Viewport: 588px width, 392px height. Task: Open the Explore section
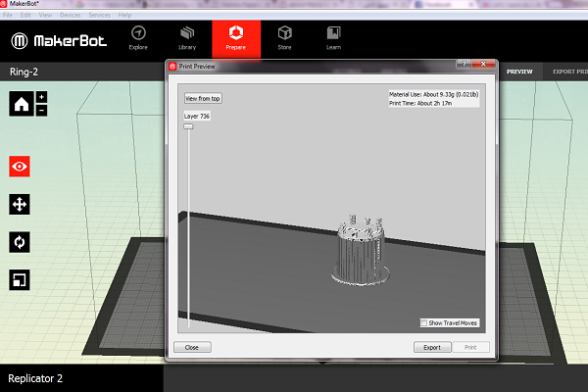tap(138, 38)
